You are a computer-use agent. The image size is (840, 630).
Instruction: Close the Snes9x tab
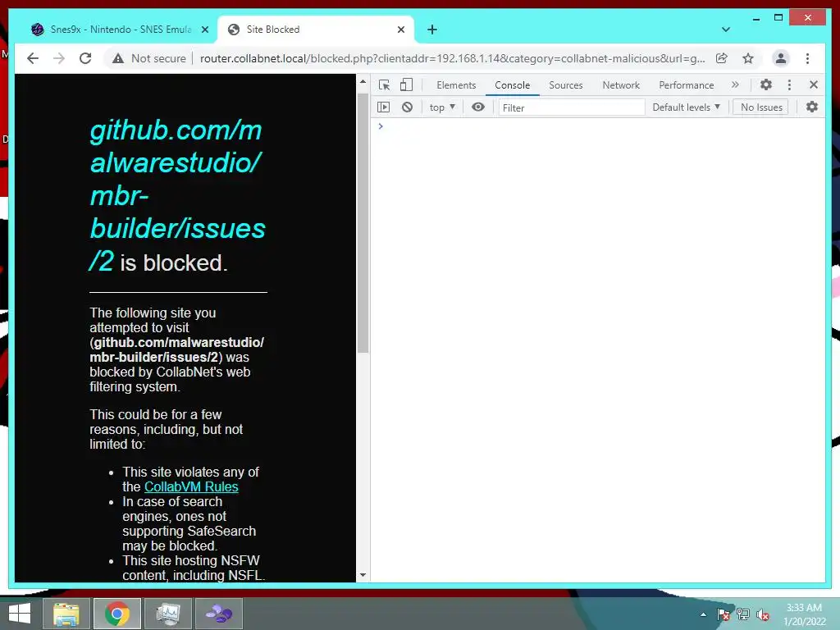204,30
